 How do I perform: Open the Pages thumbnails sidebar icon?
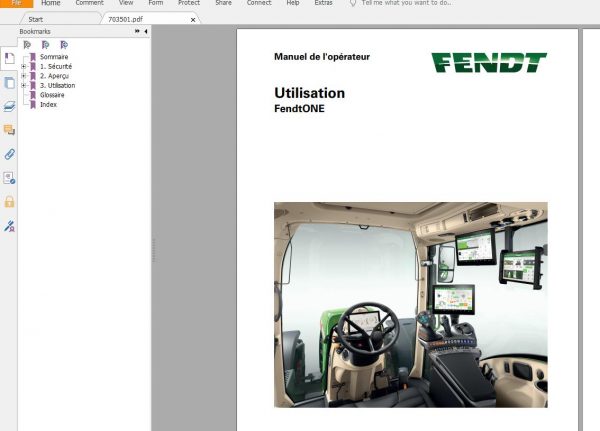(x=9, y=83)
